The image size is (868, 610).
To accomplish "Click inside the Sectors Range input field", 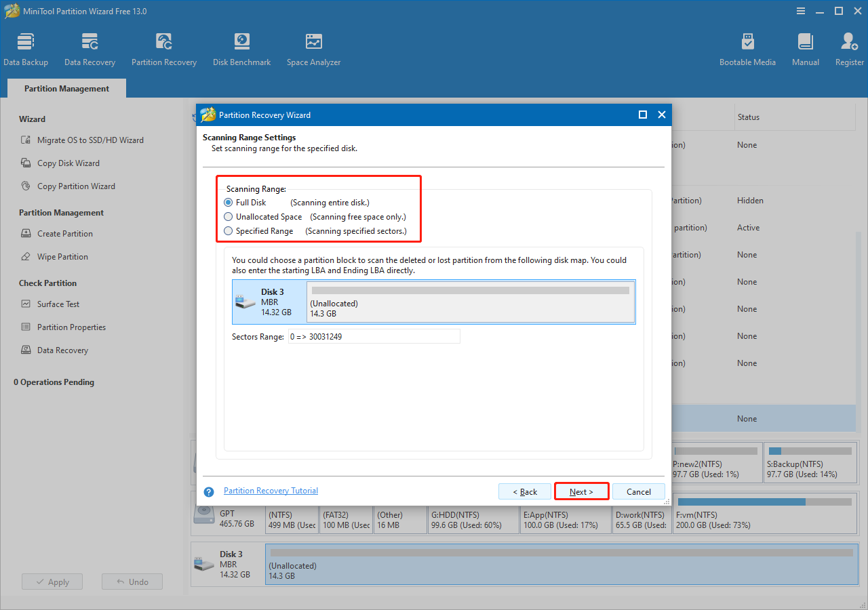I will tap(374, 336).
